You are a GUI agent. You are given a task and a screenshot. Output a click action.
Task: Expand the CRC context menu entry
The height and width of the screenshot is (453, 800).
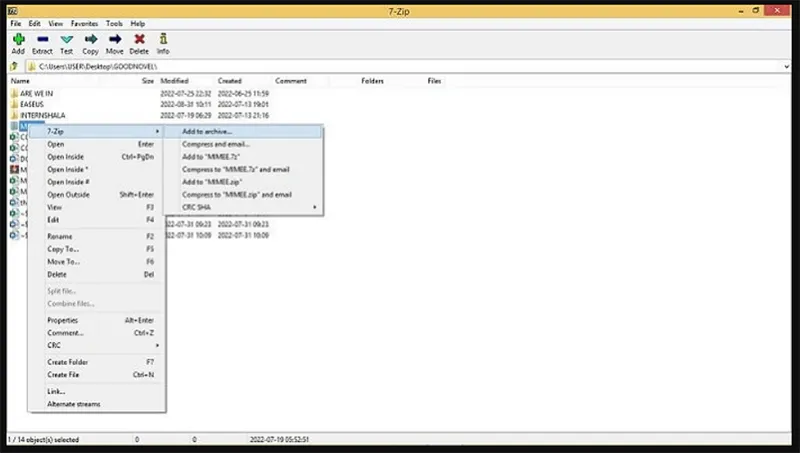coord(97,345)
